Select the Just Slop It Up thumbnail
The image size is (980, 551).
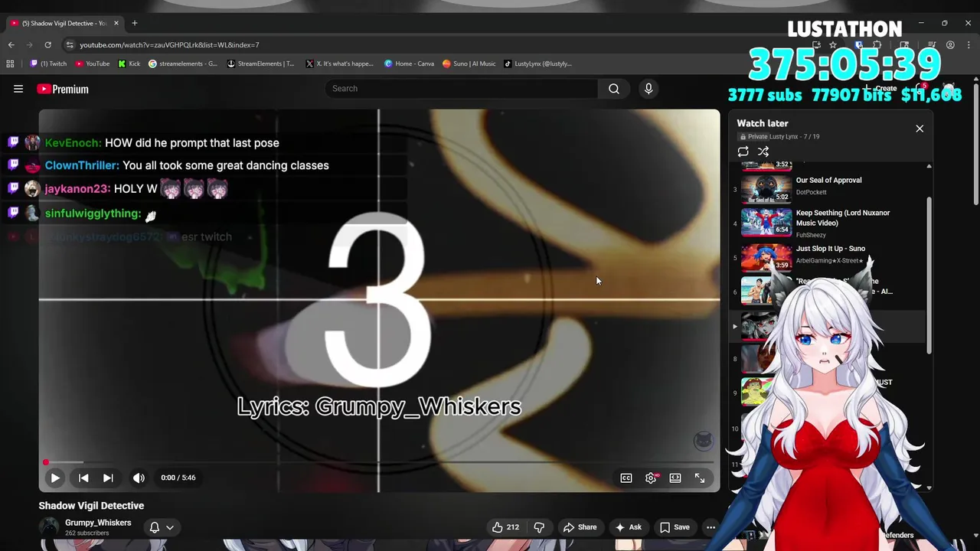coord(766,257)
